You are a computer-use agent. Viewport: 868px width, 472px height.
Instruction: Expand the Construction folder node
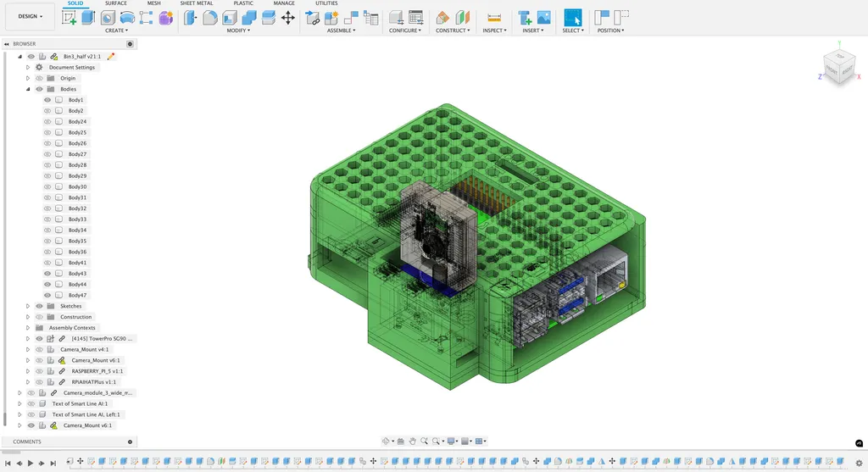[x=28, y=317]
